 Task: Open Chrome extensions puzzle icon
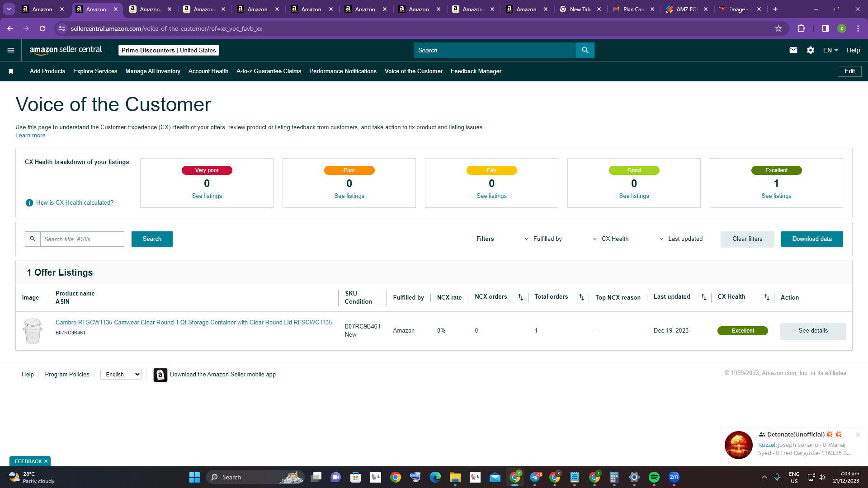tap(801, 28)
